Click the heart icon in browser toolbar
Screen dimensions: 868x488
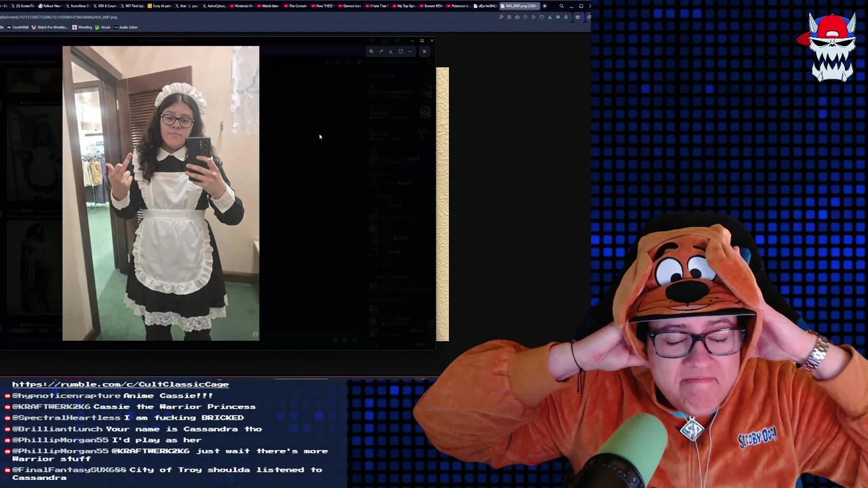pyautogui.click(x=542, y=17)
